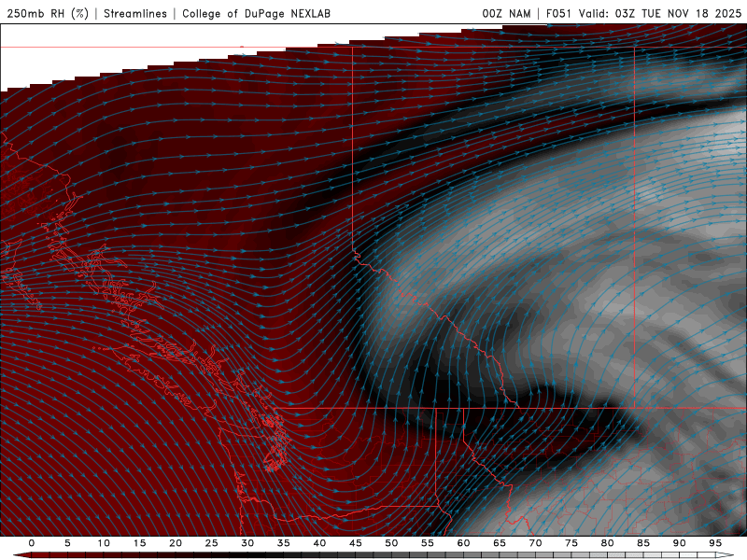This screenshot has height=560, width=747.
Task: Click the colorbar label "55"
Action: click(x=428, y=543)
